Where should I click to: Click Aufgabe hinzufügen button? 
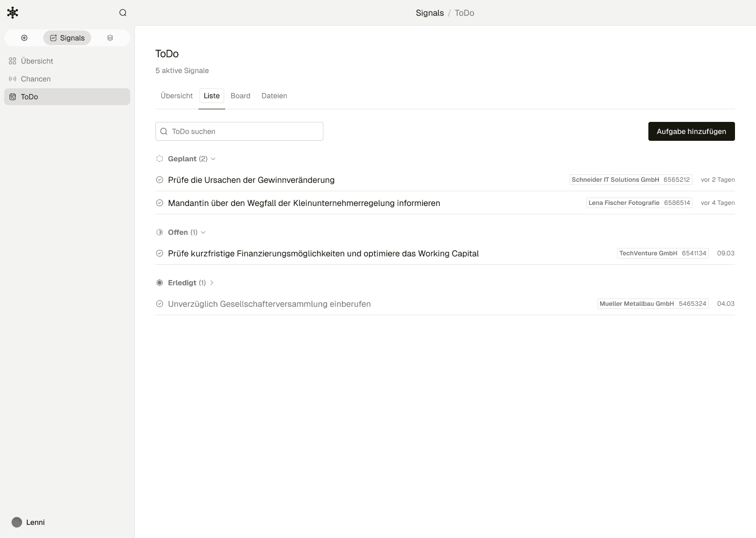tap(691, 131)
